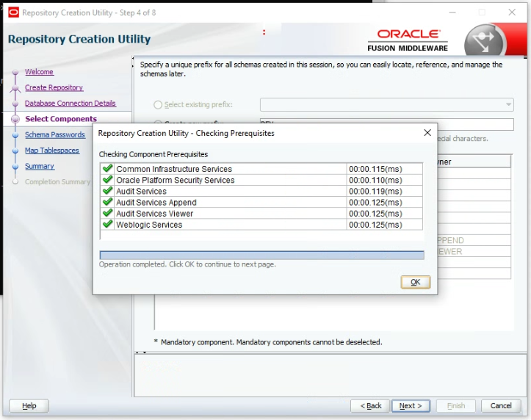Screen dimensions: 531x420
Task: Open the Map Tablespaces step
Action: tap(52, 150)
